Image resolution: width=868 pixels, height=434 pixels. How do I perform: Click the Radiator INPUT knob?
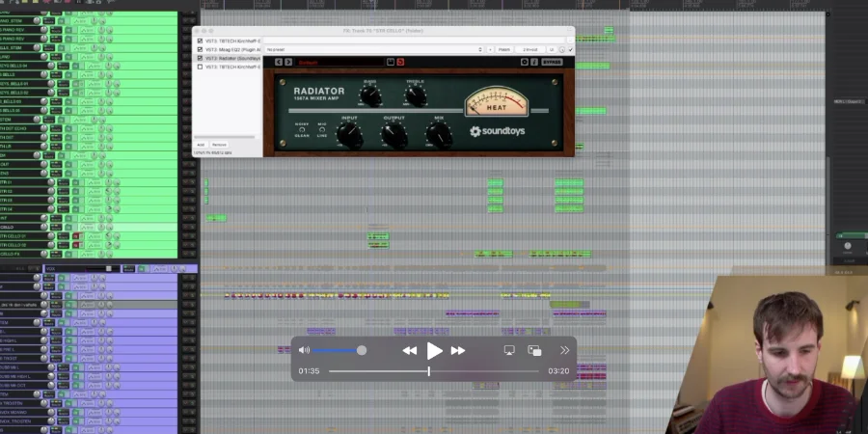click(349, 134)
